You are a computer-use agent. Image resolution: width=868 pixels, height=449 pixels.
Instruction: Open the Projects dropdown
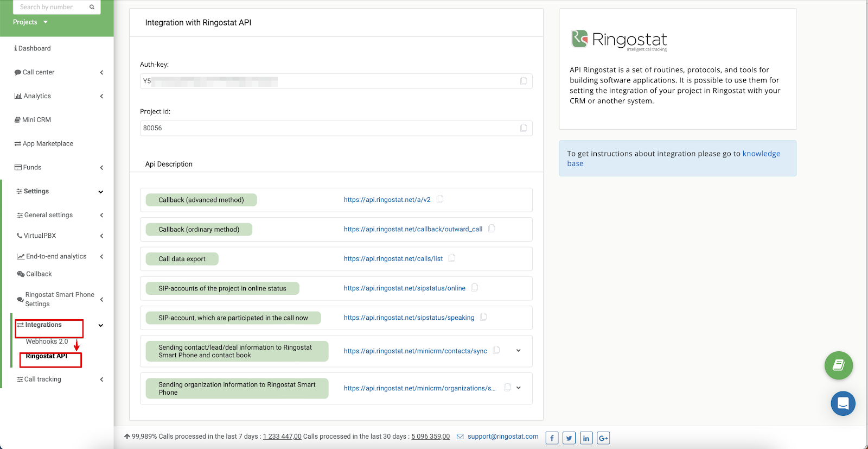30,22
